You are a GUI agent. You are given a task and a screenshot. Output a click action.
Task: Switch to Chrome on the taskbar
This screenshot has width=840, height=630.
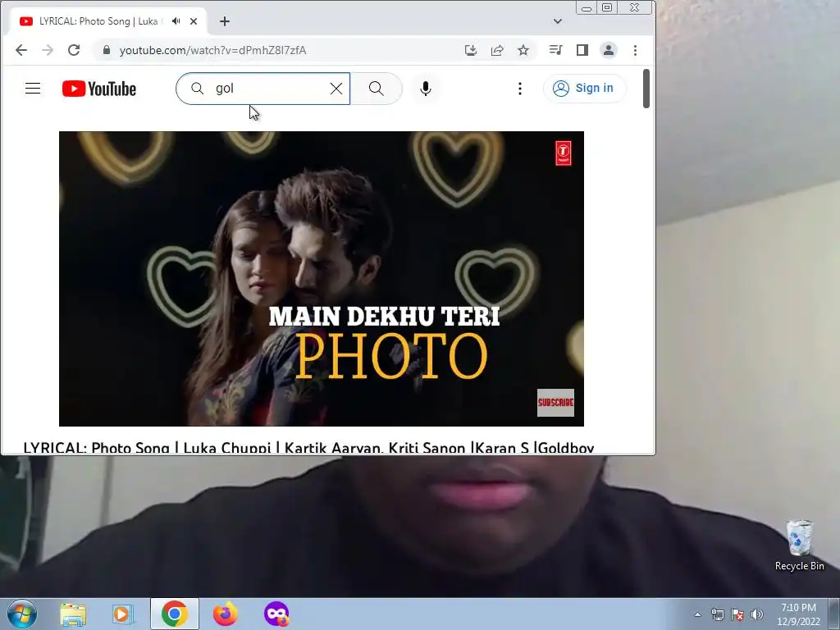tap(175, 614)
